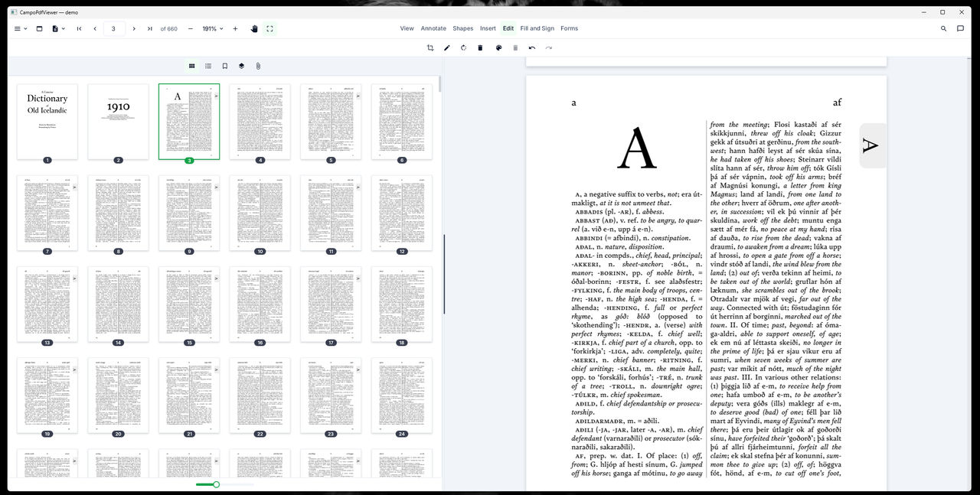Go to the next page
Viewport: 980px width, 495px height.
coord(134,28)
